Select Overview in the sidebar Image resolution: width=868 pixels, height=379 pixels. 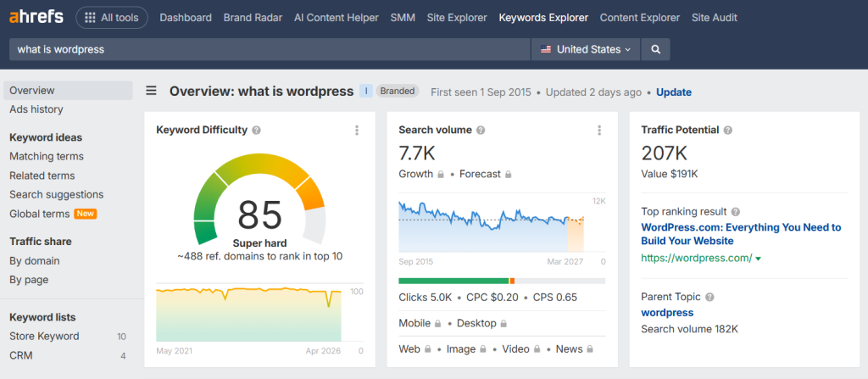(x=68, y=91)
